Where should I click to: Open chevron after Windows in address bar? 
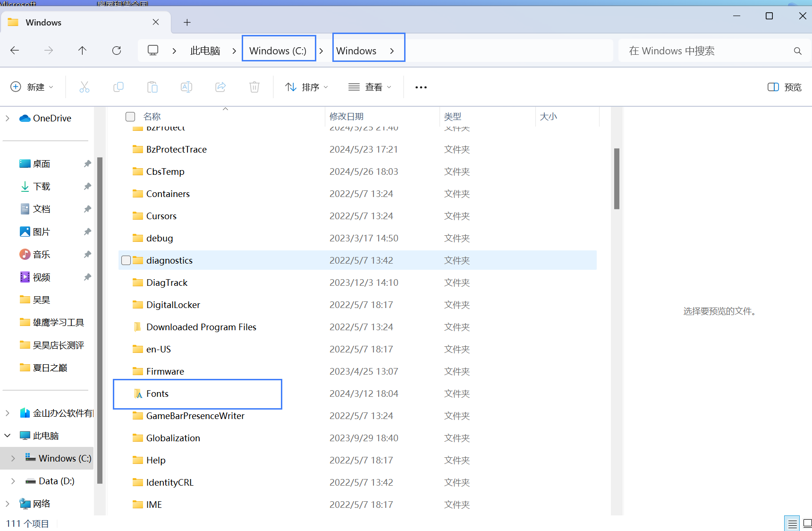coord(392,51)
